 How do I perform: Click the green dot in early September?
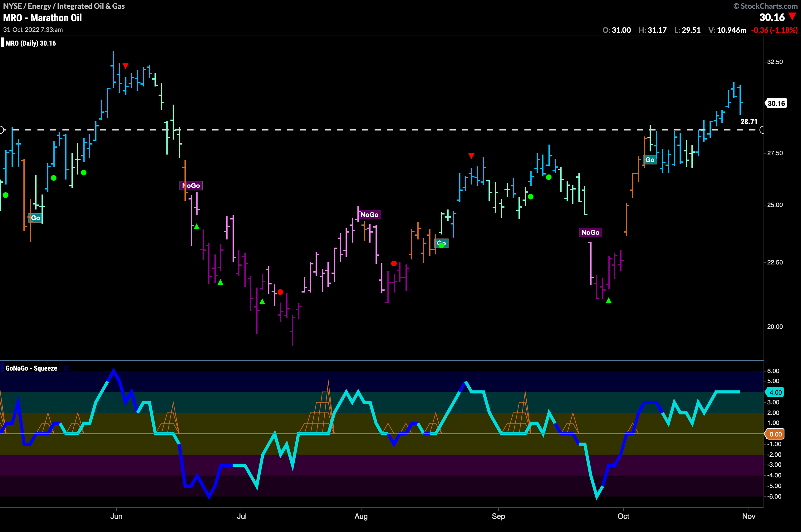click(x=531, y=197)
